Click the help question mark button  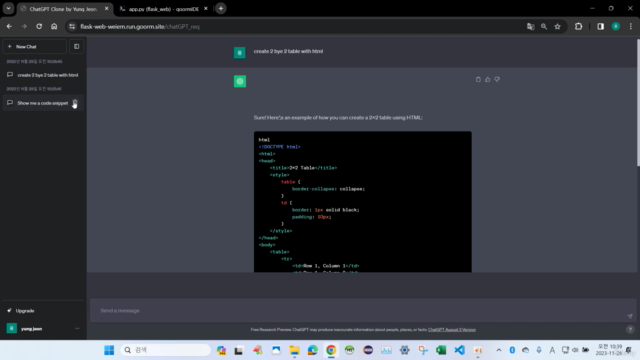click(x=630, y=329)
